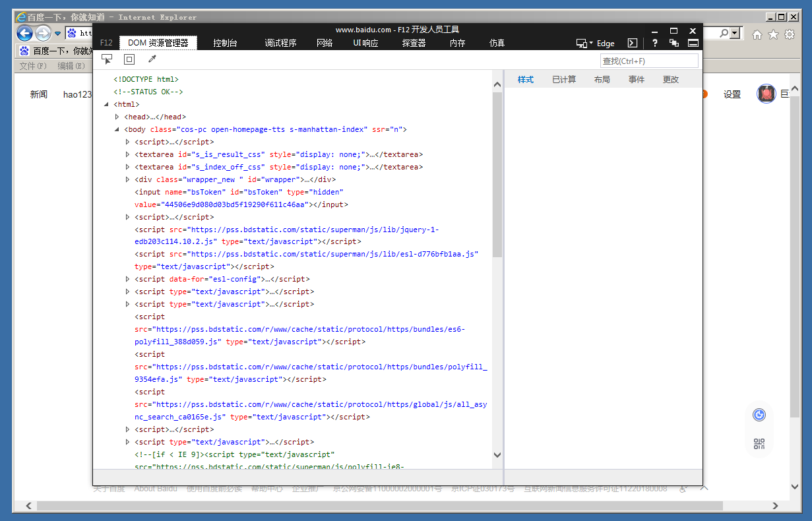Image resolution: width=812 pixels, height=521 pixels.
Task: Click the Baidu QR code icon
Action: (759, 444)
